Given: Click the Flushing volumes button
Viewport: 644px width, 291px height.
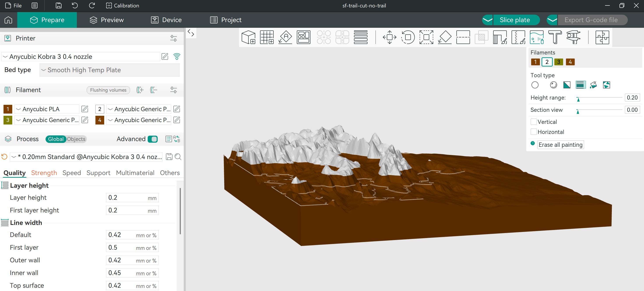Looking at the screenshot, I should click(x=108, y=90).
